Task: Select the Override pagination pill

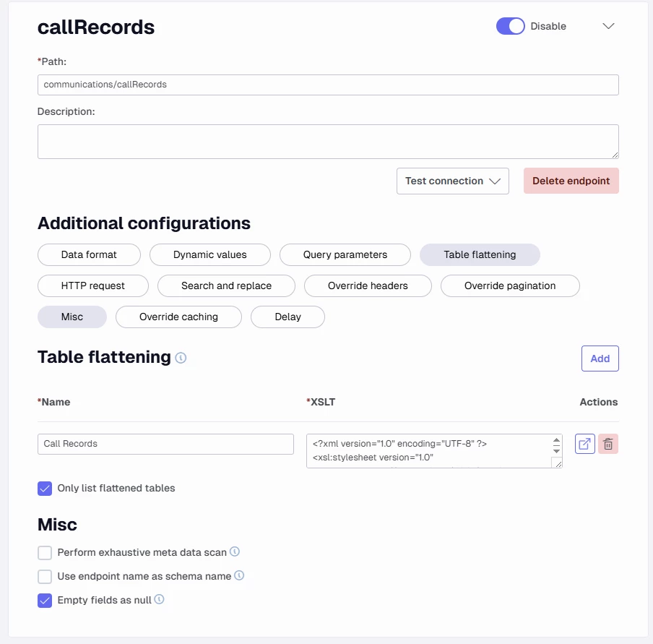Action: tap(509, 285)
